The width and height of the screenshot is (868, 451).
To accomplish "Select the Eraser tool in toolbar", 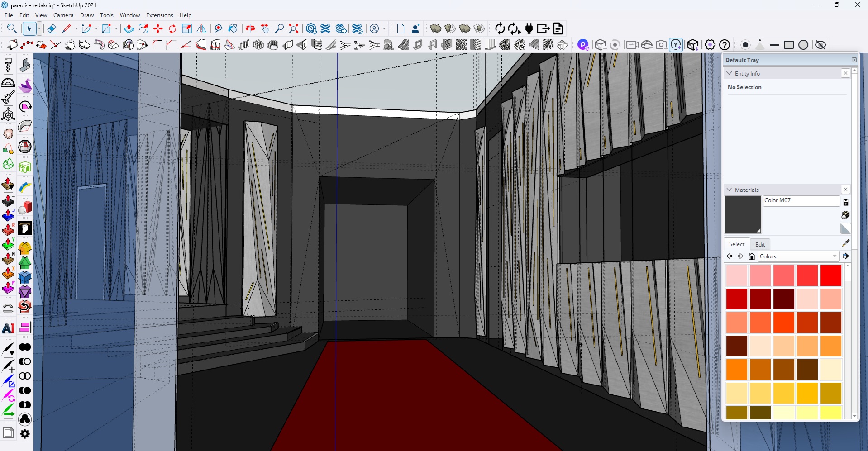I will [x=52, y=29].
